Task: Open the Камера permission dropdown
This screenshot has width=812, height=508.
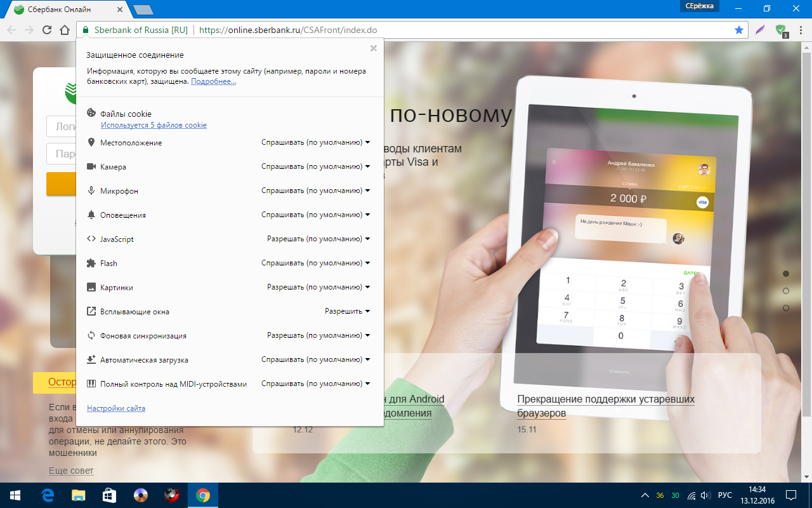Action: tap(315, 167)
